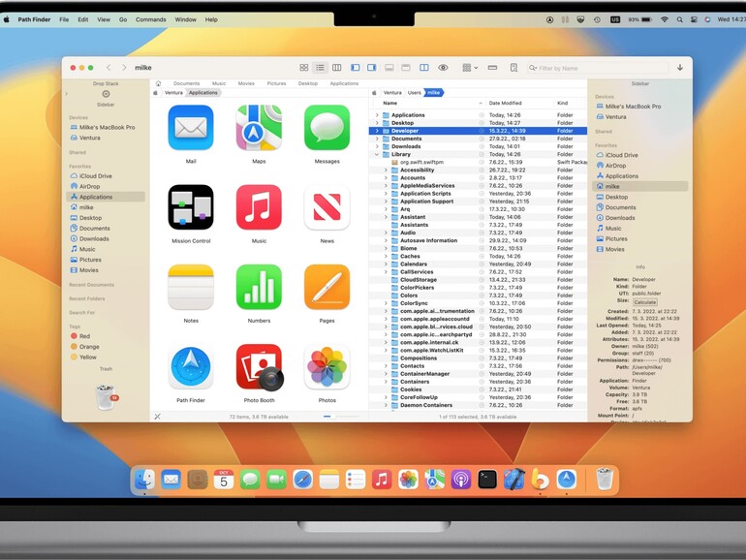Click the Filter by Name field
The height and width of the screenshot is (560, 746).
pos(597,68)
